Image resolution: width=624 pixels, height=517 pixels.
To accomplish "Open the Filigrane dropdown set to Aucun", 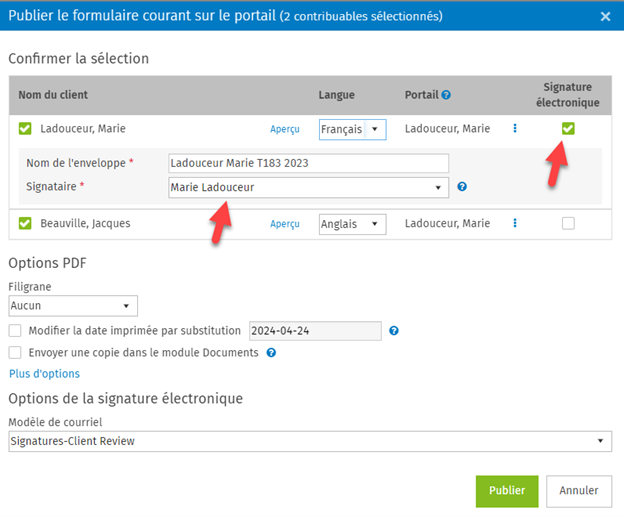I will 73,306.
